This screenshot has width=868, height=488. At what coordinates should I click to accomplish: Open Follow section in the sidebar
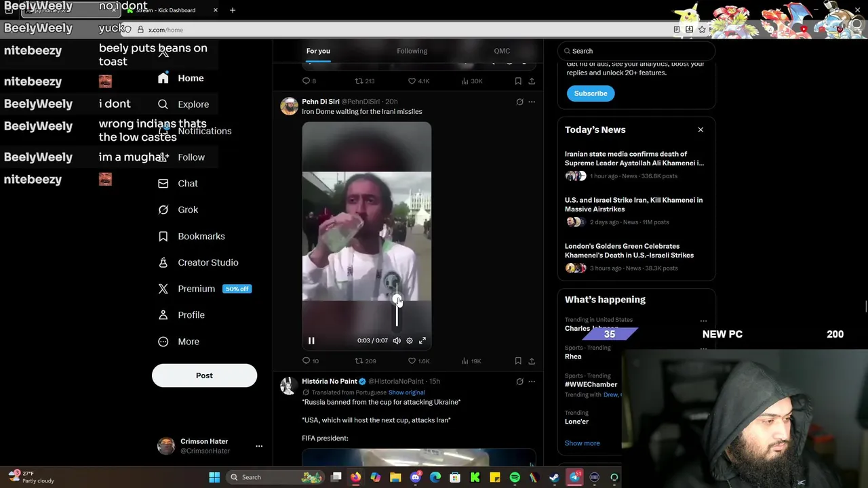(x=181, y=157)
